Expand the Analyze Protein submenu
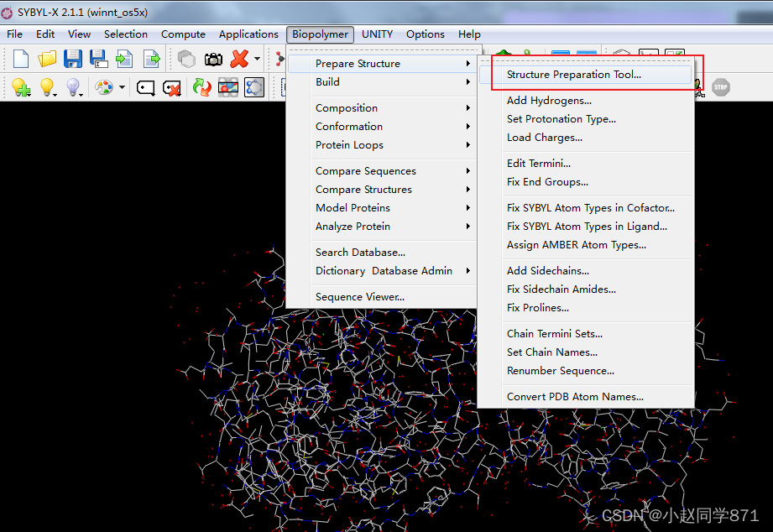Screen dimensions: 773x532 [382, 227]
